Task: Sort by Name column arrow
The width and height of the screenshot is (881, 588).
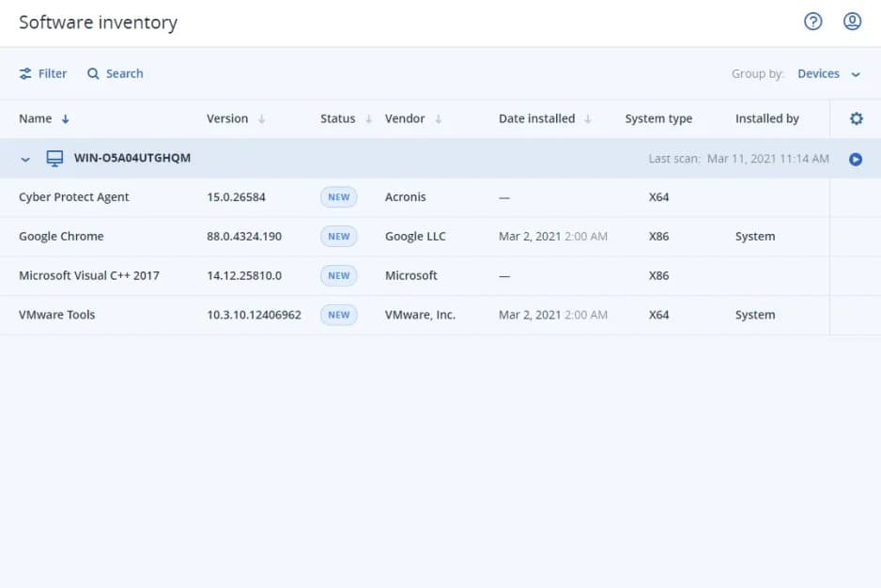Action: tap(66, 119)
